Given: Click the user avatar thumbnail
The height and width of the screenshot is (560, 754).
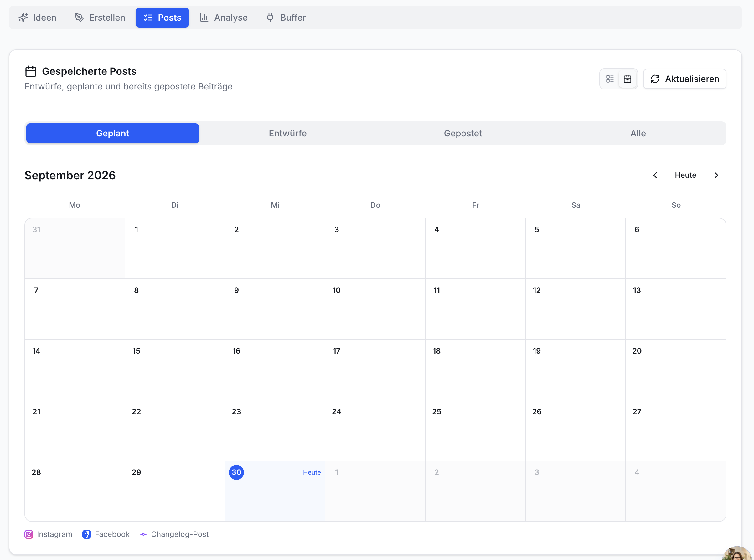Looking at the screenshot, I should pos(737,553).
